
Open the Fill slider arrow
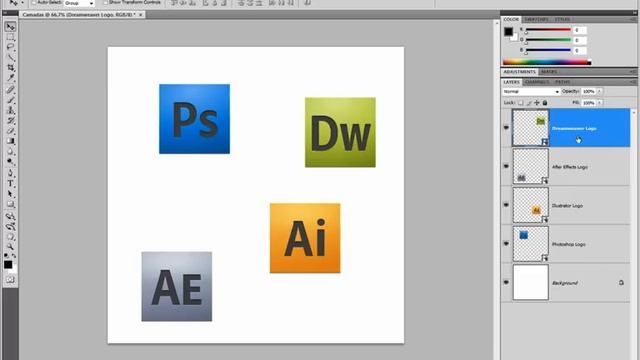coord(599,103)
